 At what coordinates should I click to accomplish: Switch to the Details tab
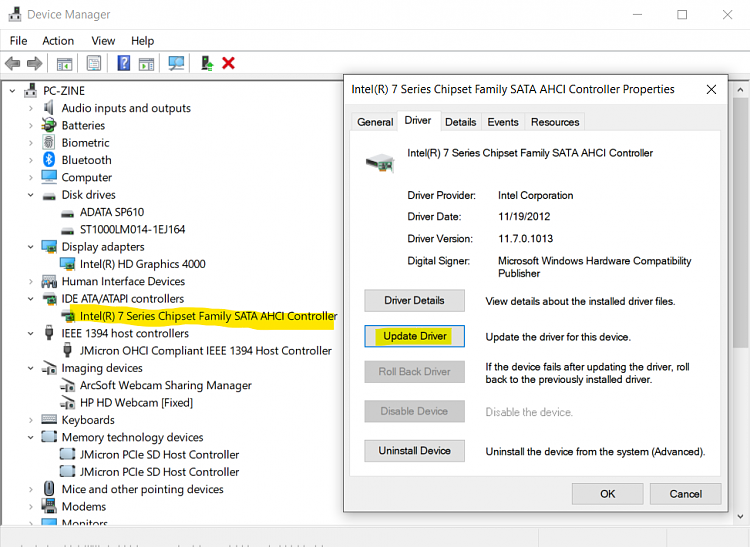click(460, 122)
